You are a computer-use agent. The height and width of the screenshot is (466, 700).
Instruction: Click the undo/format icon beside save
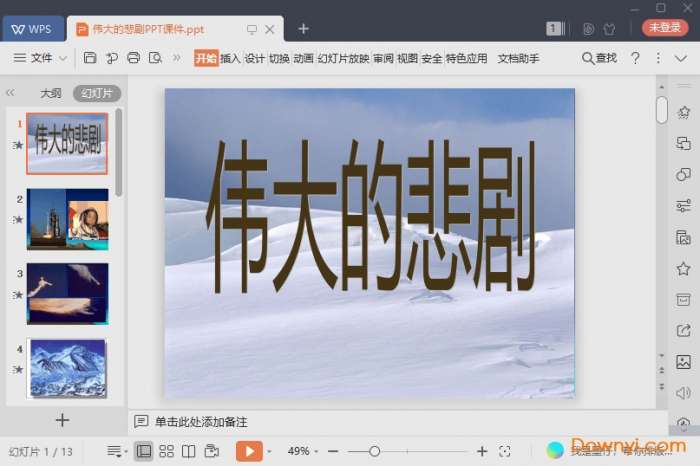[x=112, y=58]
